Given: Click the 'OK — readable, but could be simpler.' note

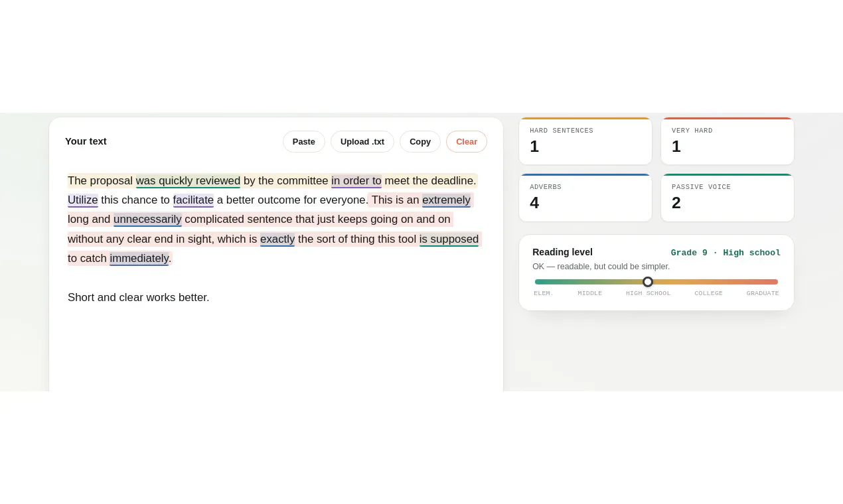Looking at the screenshot, I should (601, 267).
